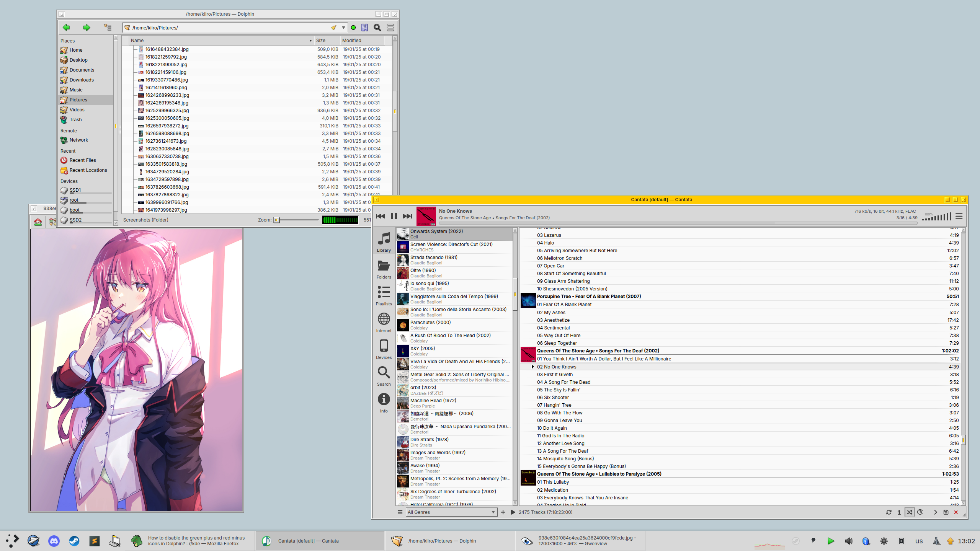Viewport: 980px width, 551px height.
Task: Select file 1624268998233.jpg in Dolphin
Action: point(167,95)
